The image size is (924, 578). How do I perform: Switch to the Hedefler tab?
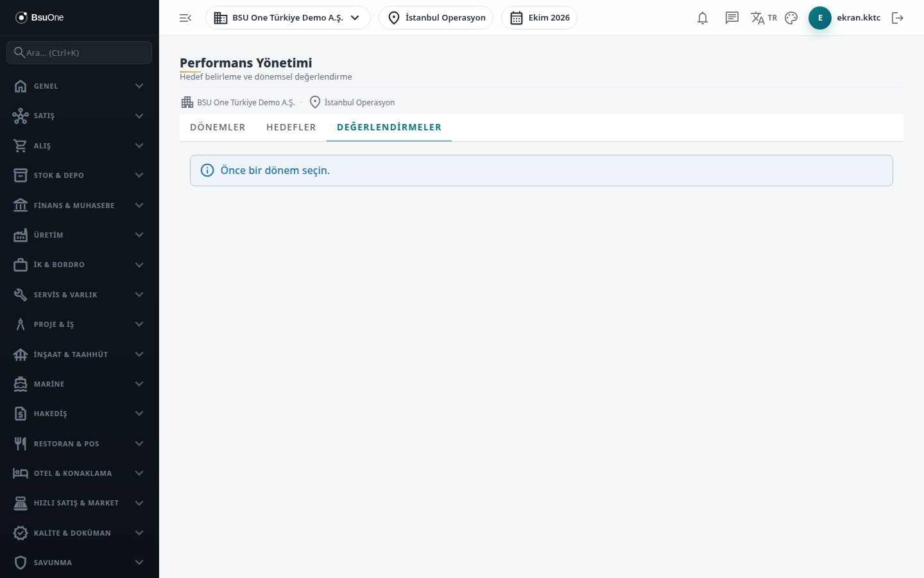point(291,127)
